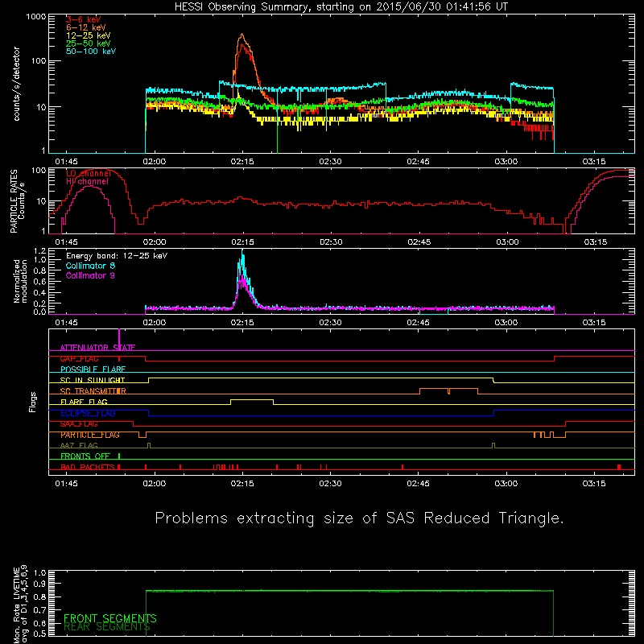Select the orange 6-12 keV legend label

coord(86,27)
